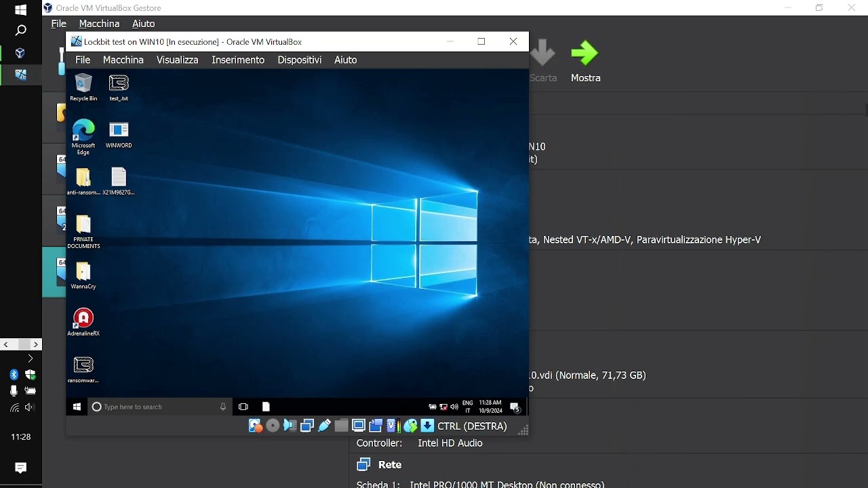The height and width of the screenshot is (488, 868).
Task: Select the WINWORD desktop shortcut
Action: [119, 135]
